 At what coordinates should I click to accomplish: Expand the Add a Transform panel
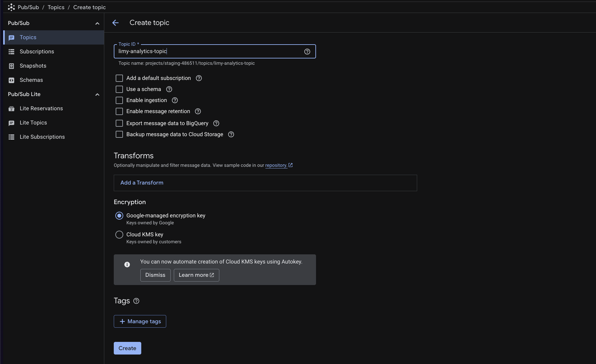pos(142,183)
